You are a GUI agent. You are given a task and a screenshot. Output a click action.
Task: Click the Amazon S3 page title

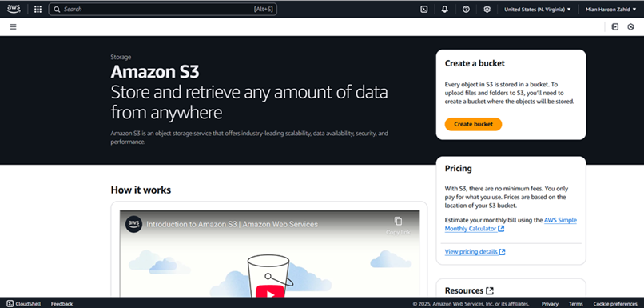point(155,72)
